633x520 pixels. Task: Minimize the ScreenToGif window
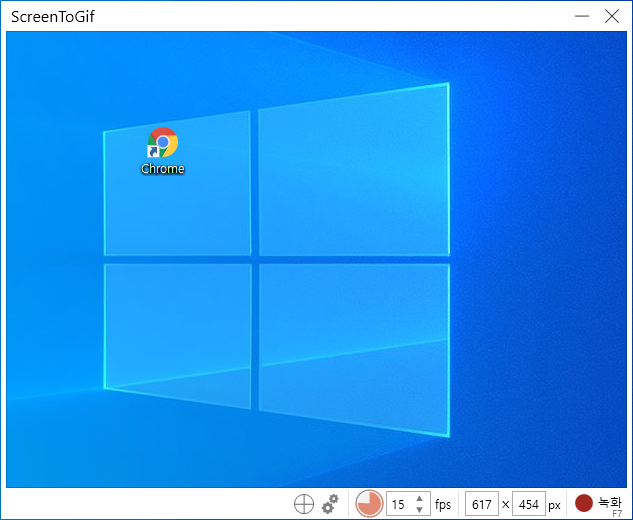point(582,16)
